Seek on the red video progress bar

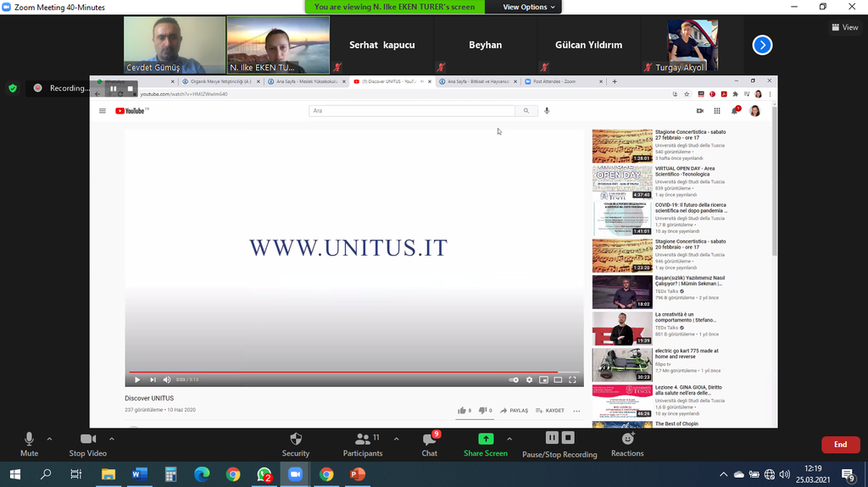pyautogui.click(x=354, y=372)
